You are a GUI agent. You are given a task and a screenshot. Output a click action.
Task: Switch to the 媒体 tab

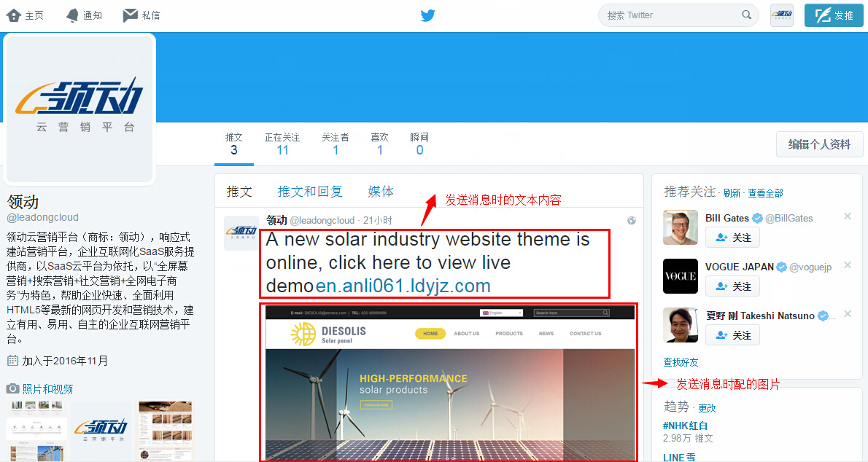[x=380, y=191]
